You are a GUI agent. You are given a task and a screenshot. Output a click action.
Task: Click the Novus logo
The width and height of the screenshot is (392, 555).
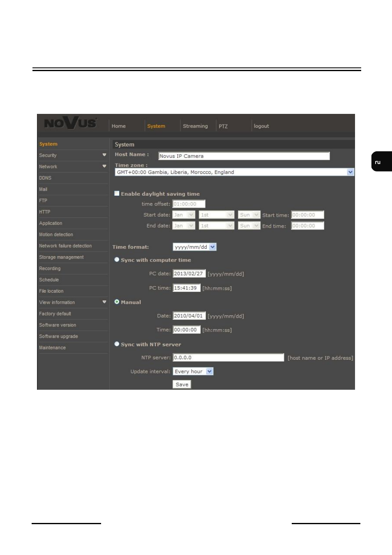[70, 123]
